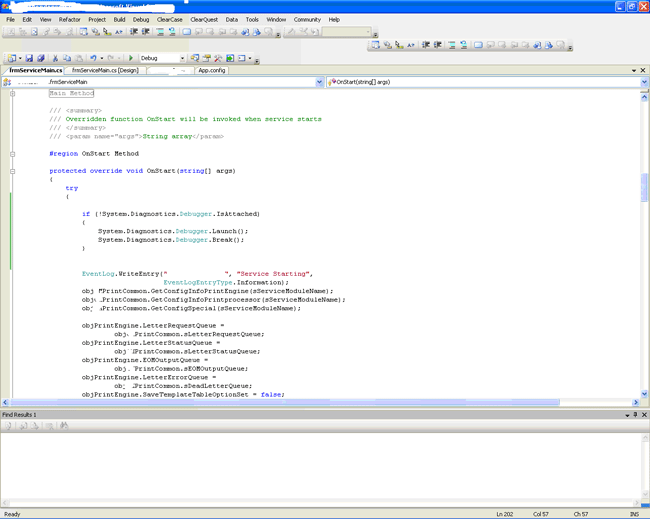The height and width of the screenshot is (519, 650).
Task: Collapse the OnStart function outline node
Action: point(12,171)
